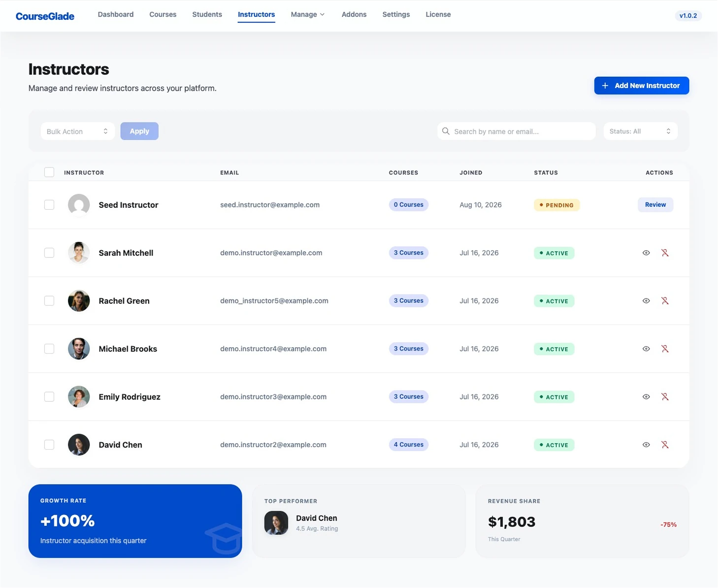Click remove-instructor icon for Michael Brooks
This screenshot has width=718, height=588.
click(x=665, y=349)
